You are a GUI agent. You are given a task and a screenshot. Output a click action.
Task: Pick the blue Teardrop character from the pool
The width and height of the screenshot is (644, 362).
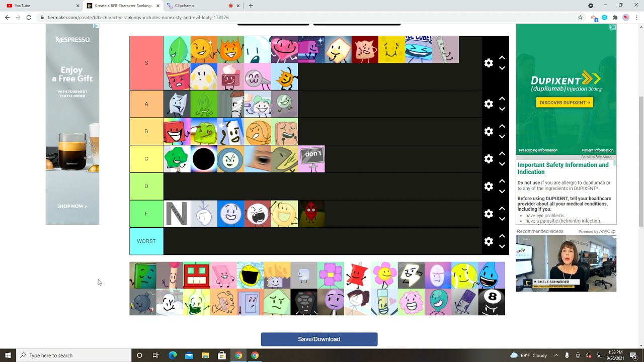[492, 275]
